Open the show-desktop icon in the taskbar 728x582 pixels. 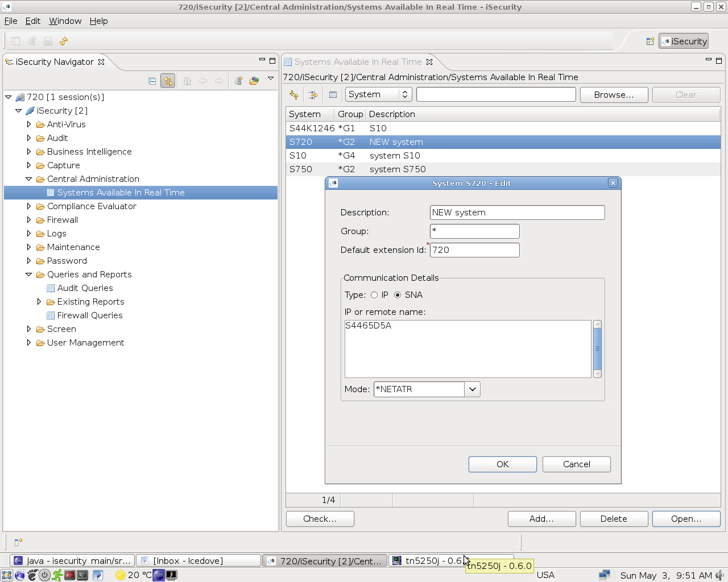click(x=7, y=575)
